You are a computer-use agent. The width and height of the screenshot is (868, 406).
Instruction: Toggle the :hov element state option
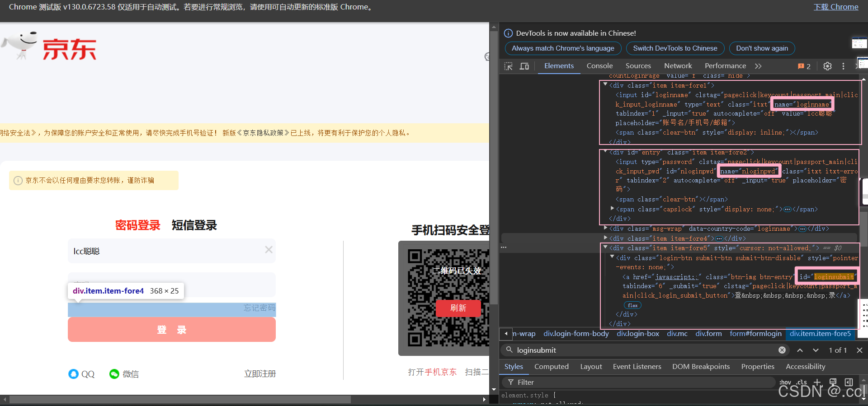click(785, 382)
